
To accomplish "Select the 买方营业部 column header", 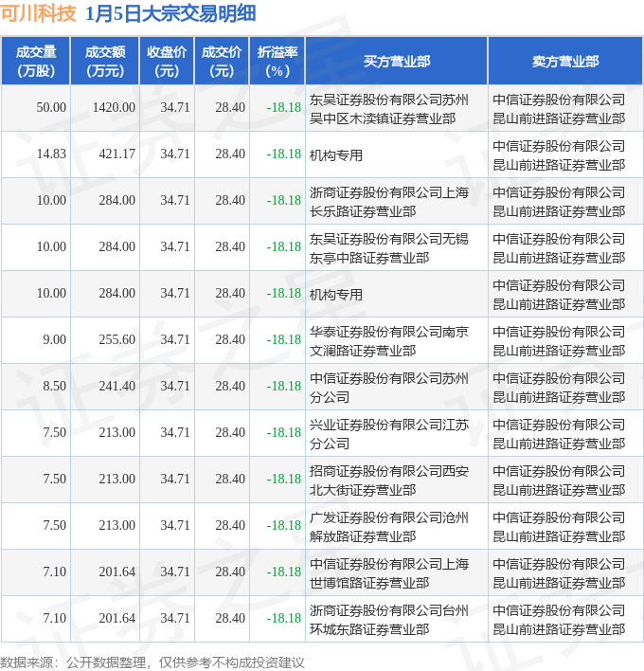I will pos(396,62).
